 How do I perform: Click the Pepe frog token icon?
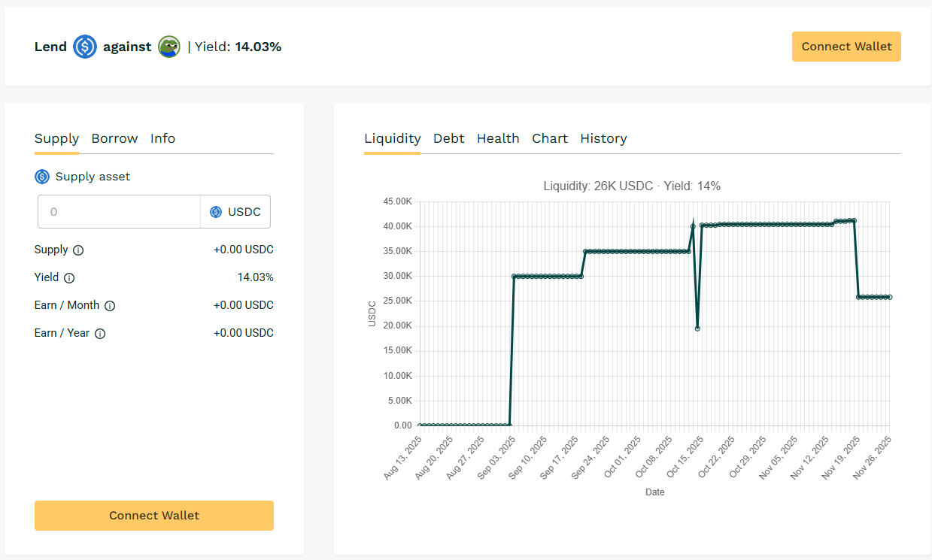pos(169,47)
